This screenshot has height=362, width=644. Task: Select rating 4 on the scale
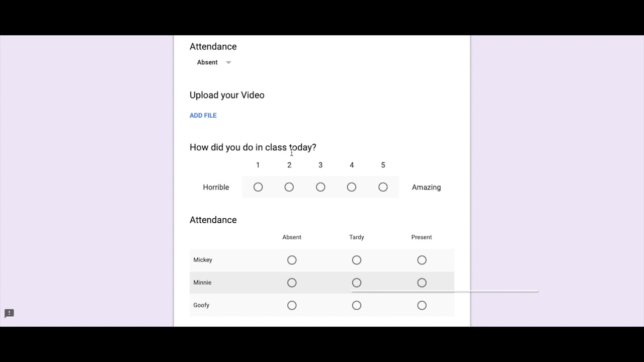click(x=352, y=187)
